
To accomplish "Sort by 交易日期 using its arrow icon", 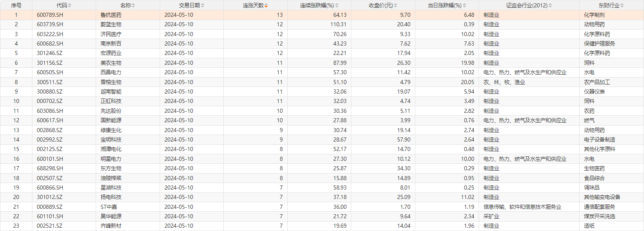I will tap(202, 5).
